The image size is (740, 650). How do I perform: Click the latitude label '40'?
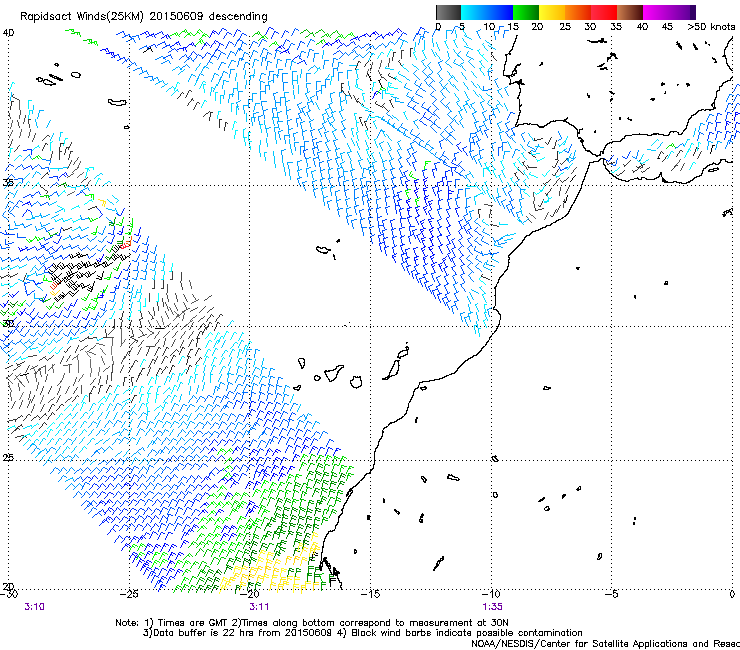(x=8, y=33)
